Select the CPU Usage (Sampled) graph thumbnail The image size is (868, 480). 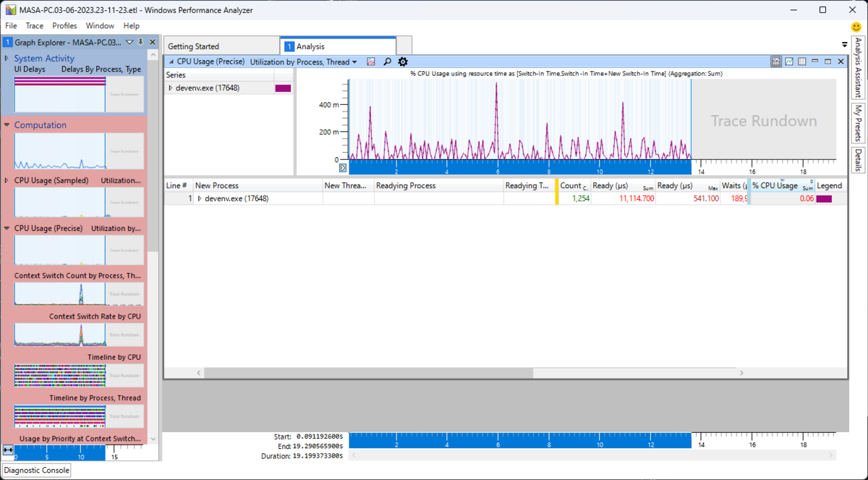[79, 203]
